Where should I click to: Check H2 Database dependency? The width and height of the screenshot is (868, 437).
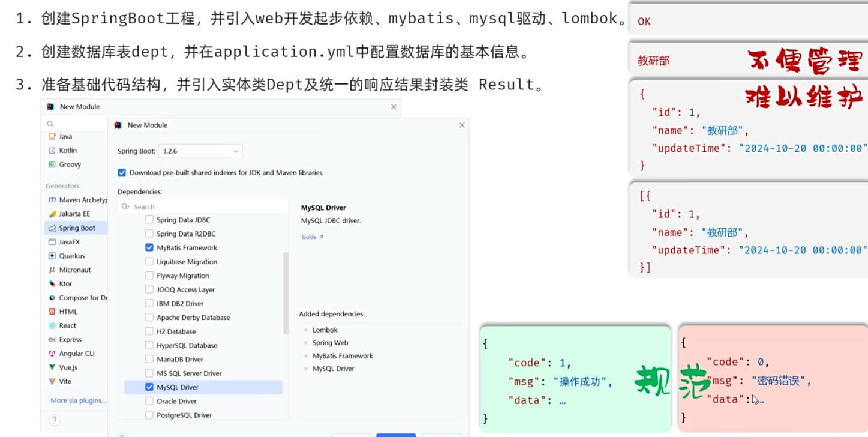point(149,331)
